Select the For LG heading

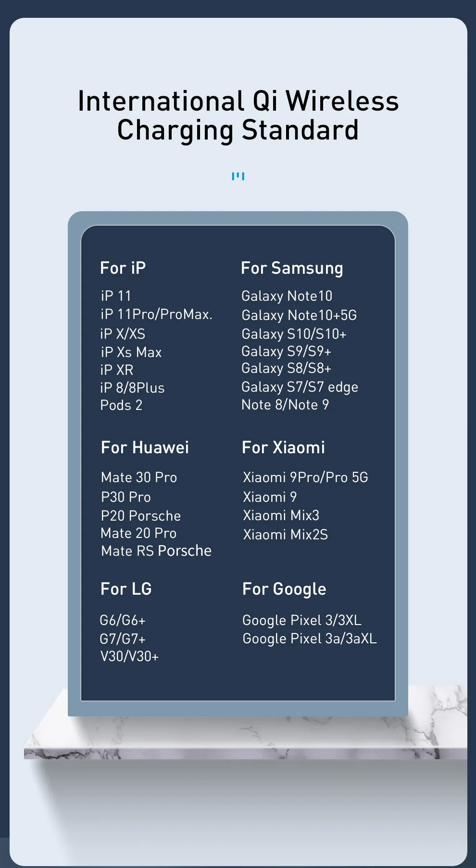(x=126, y=589)
